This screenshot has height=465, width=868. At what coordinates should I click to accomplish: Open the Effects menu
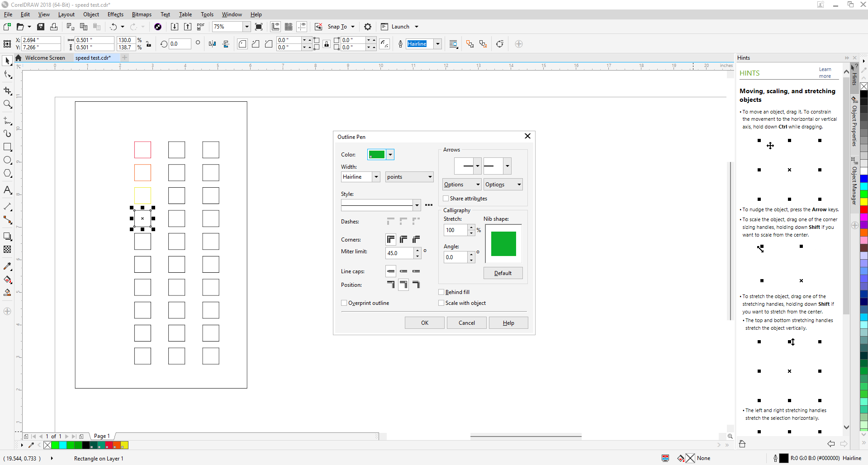click(x=115, y=14)
